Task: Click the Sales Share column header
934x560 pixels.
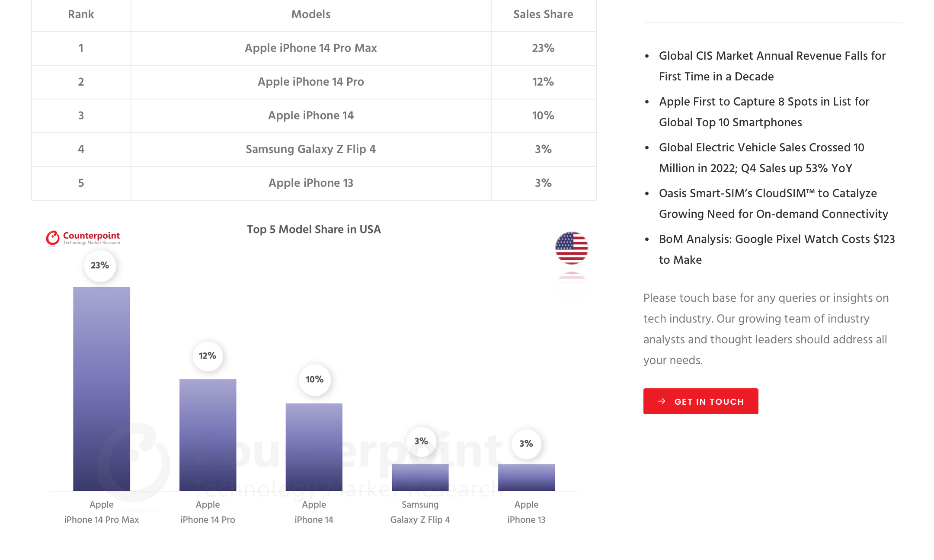Action: coord(543,14)
